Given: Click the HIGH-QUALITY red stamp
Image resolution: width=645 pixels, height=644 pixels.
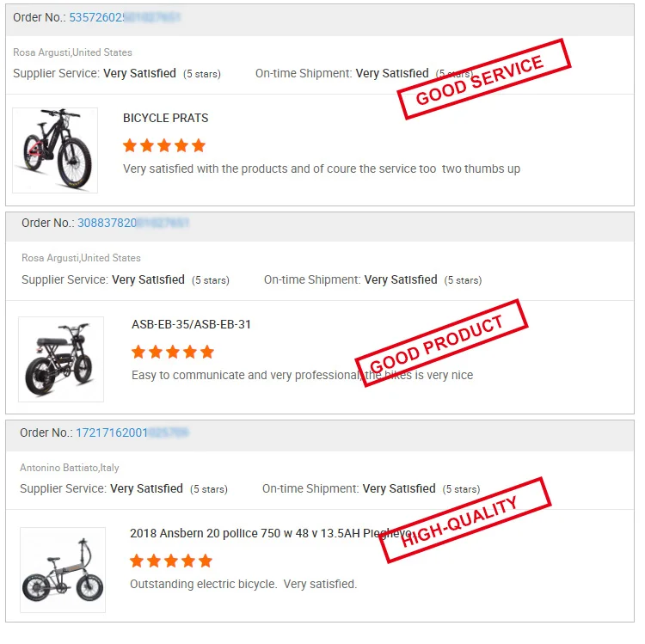Looking at the screenshot, I should 465,520.
